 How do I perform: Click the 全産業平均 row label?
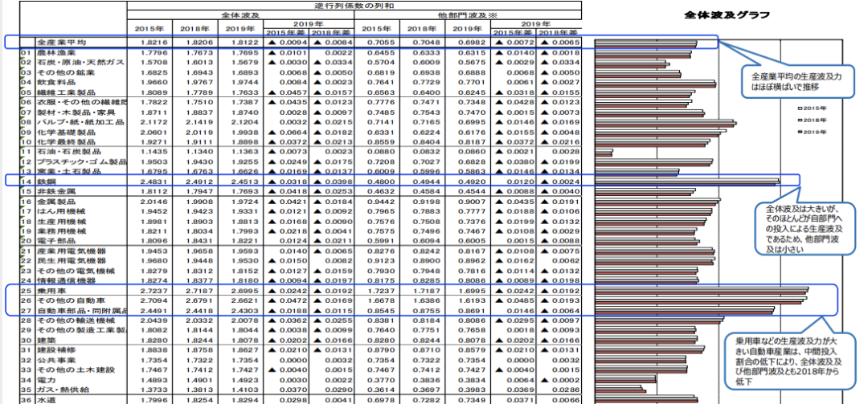tap(61, 42)
